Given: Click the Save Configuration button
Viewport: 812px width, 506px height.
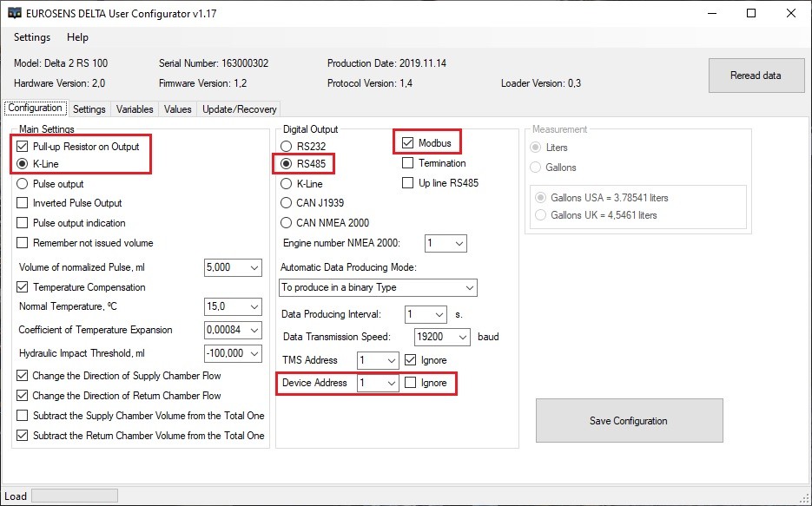Looking at the screenshot, I should 629,421.
